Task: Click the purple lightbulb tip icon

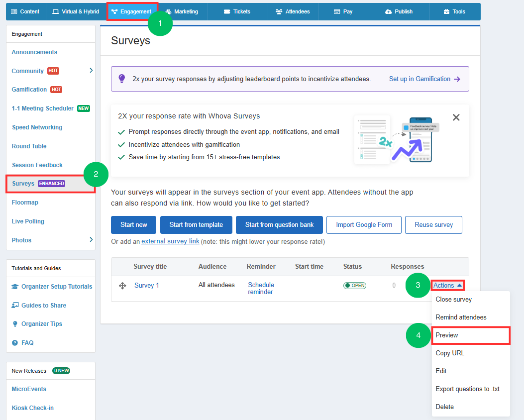Action: [121, 79]
